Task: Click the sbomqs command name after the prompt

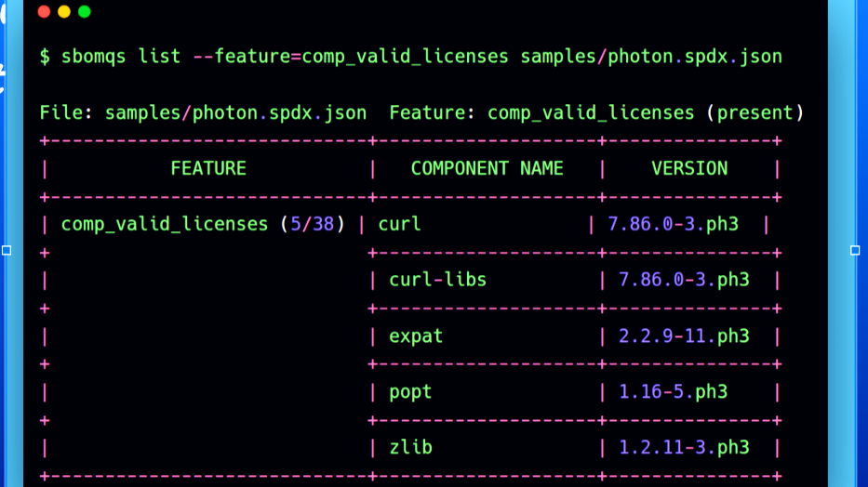Action: (x=94, y=57)
